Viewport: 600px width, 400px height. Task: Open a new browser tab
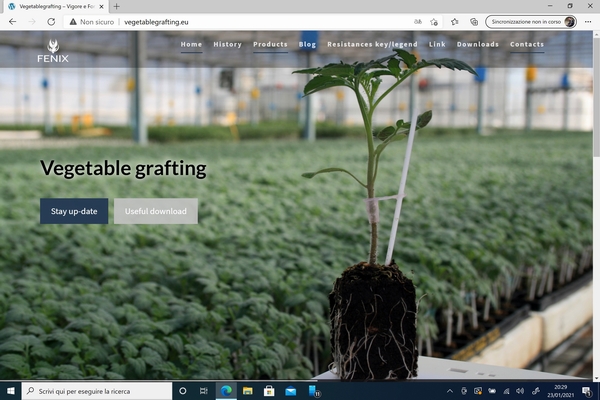[117, 6]
